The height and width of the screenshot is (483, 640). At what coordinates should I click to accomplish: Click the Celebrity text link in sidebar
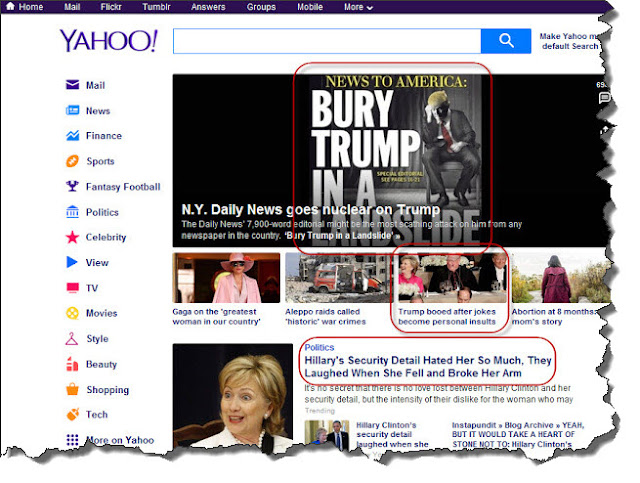click(x=106, y=237)
